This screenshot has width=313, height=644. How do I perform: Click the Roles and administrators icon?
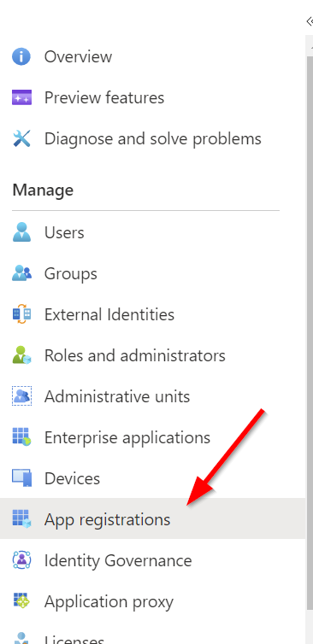(x=21, y=355)
